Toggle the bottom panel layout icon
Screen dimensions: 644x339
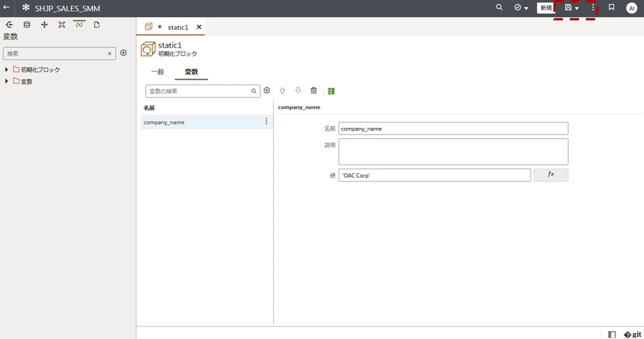point(612,334)
